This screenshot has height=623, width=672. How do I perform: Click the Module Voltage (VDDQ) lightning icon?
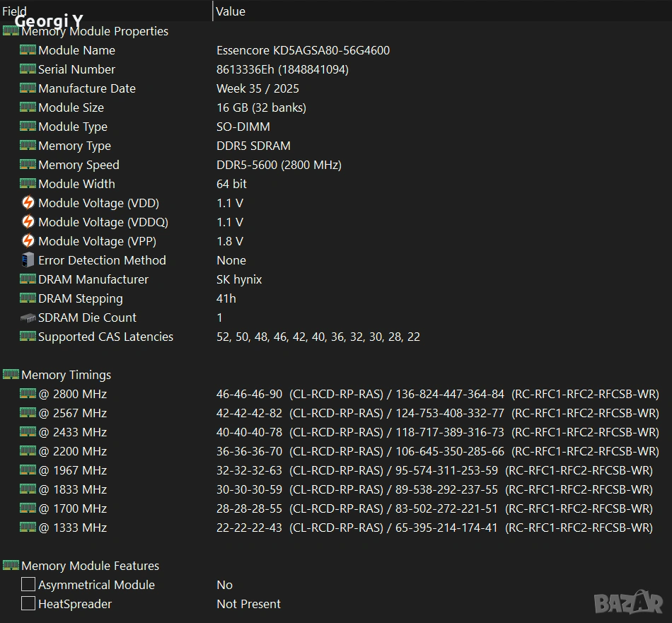(x=28, y=222)
